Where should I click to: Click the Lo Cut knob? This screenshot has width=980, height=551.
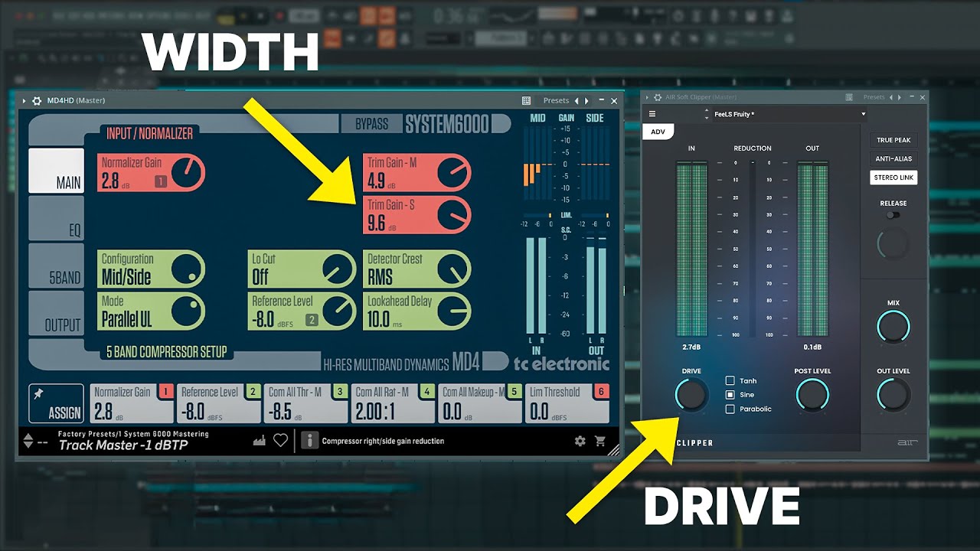pyautogui.click(x=338, y=269)
